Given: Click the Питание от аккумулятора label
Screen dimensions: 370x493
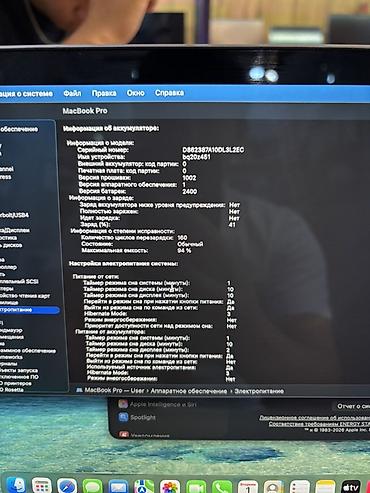Looking at the screenshot, I should (110, 332).
